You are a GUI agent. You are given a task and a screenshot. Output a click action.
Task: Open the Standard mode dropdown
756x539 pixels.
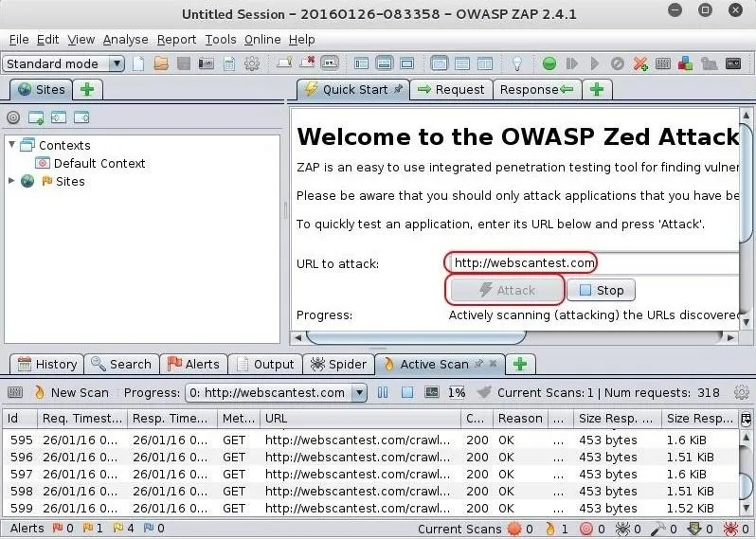63,63
